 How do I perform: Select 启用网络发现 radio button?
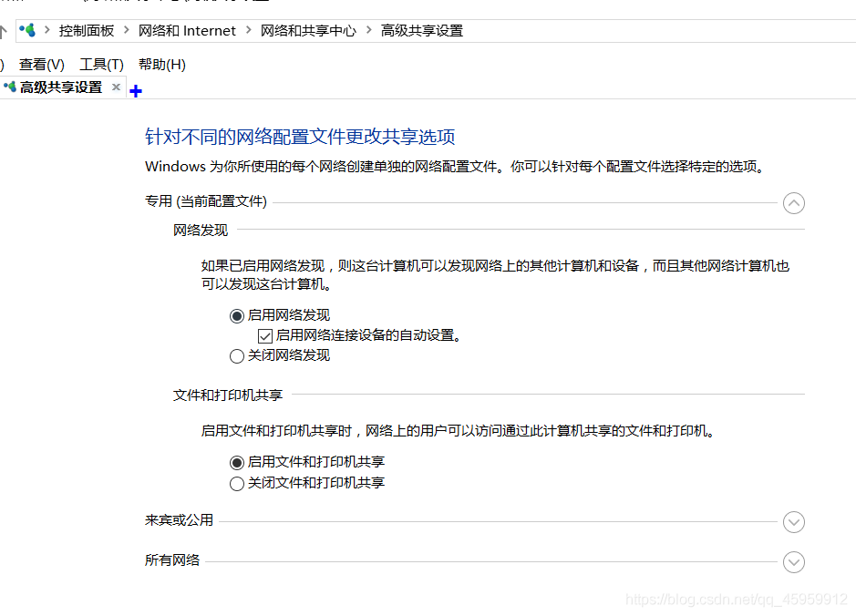click(x=236, y=316)
